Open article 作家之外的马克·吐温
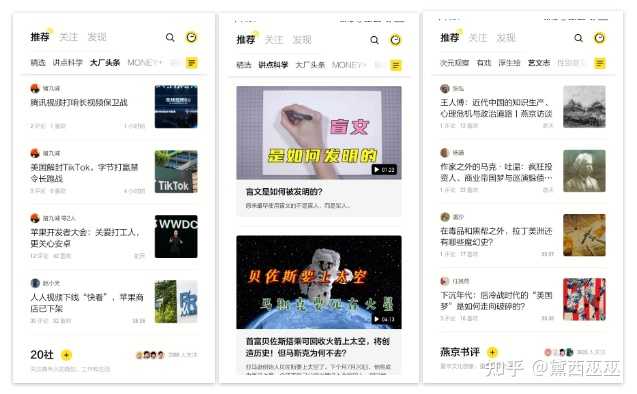 (496, 172)
